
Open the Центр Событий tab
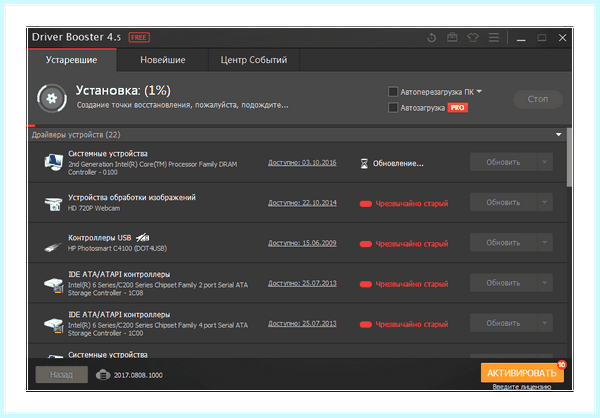point(254,60)
